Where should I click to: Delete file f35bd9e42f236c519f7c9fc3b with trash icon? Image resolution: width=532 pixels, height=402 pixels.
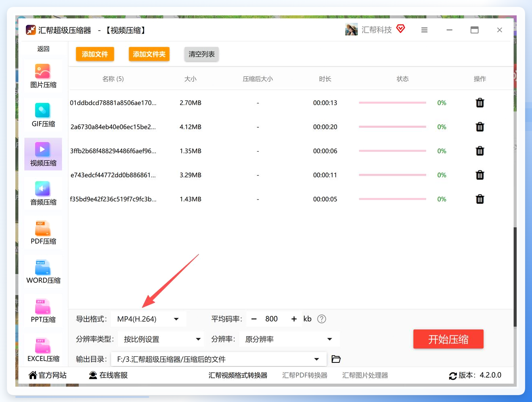[x=480, y=199]
